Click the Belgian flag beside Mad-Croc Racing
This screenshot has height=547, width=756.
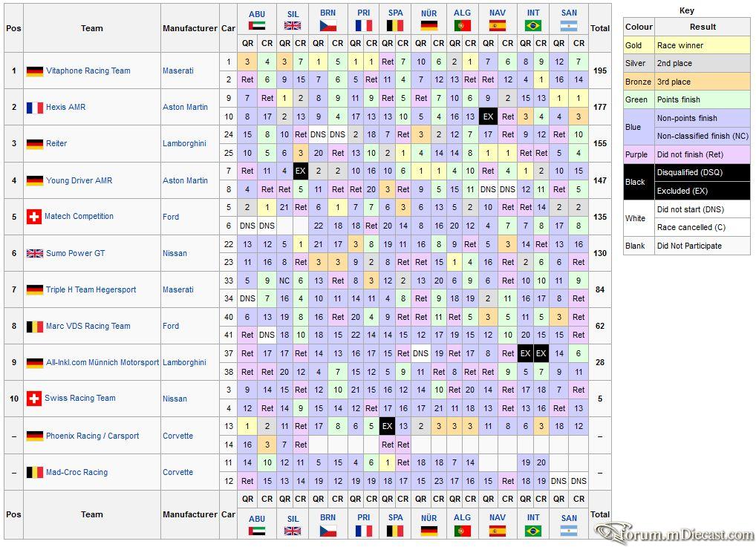coord(35,472)
